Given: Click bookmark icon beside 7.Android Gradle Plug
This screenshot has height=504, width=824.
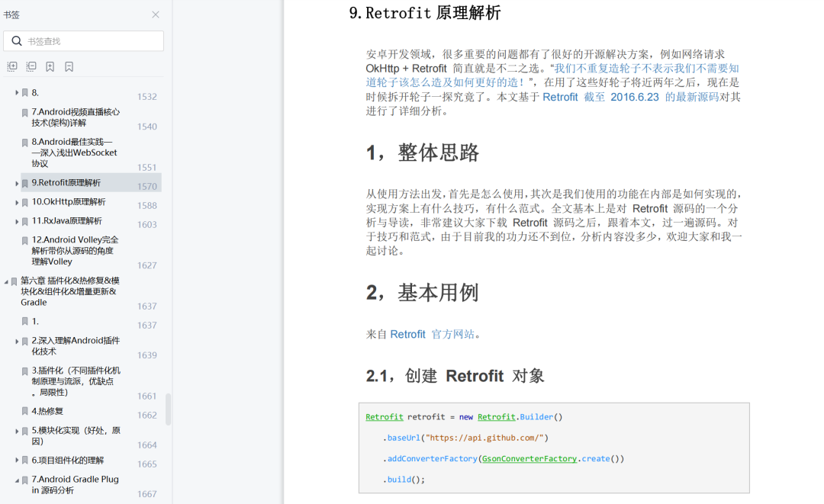Looking at the screenshot, I should [x=24, y=480].
